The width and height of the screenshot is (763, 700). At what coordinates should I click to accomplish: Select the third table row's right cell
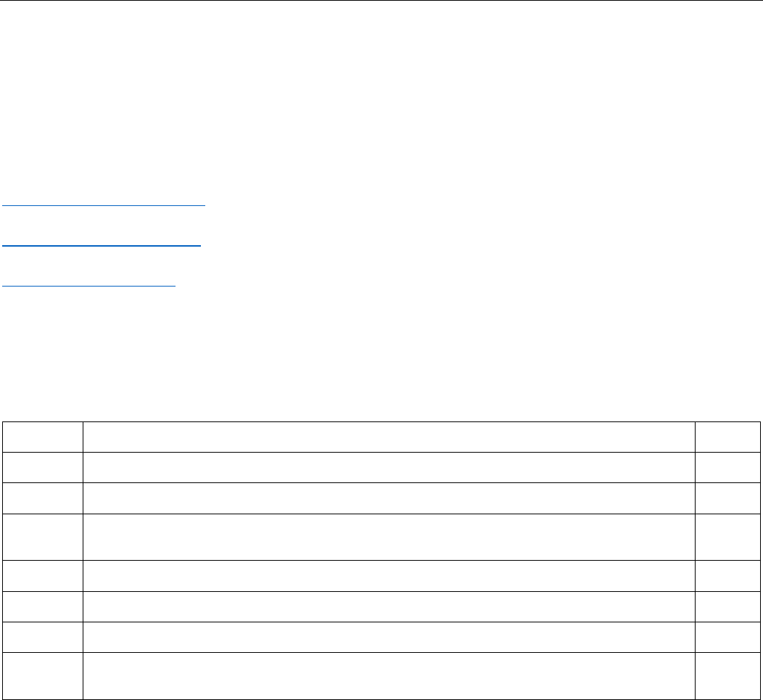(x=727, y=498)
